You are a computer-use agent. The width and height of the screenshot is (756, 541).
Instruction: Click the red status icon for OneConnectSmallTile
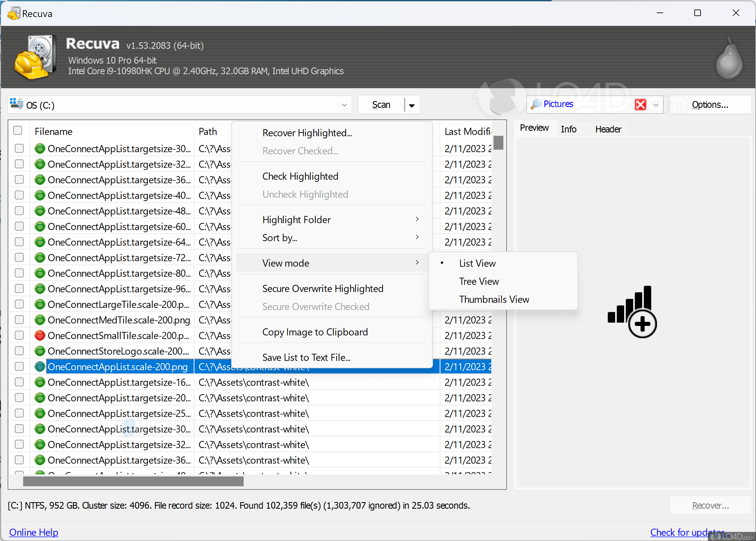[x=40, y=335]
